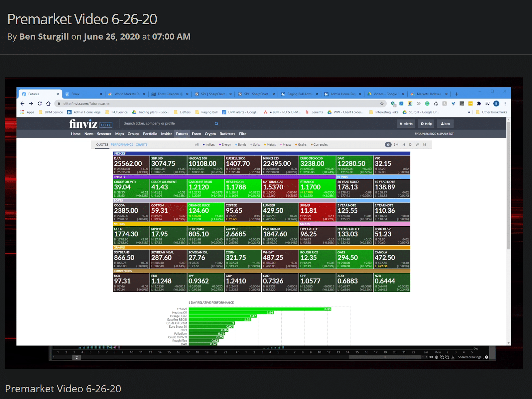Viewport: 532px width, 399px height.
Task: Go back with the browser back arrow
Action: [x=22, y=103]
